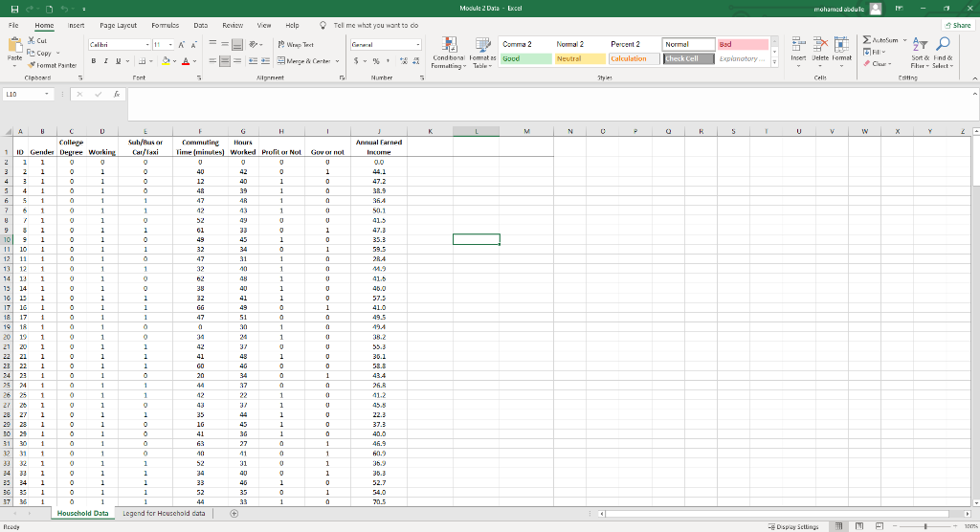Decrease the font size

(x=193, y=45)
